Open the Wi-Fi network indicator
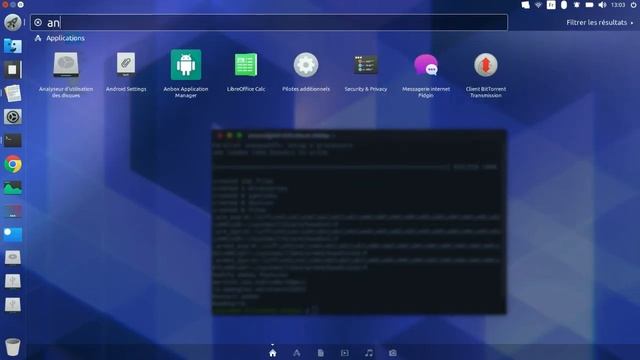Viewport: 640px width, 360px height. 538,5
